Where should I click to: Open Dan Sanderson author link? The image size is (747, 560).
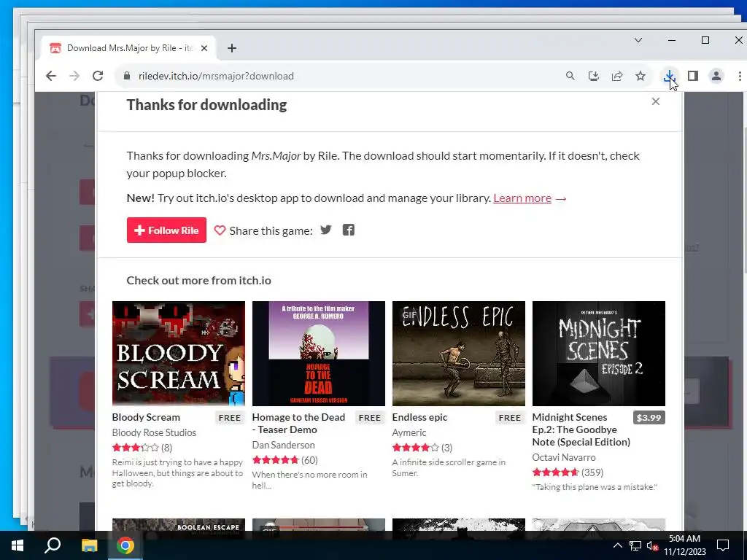click(284, 445)
